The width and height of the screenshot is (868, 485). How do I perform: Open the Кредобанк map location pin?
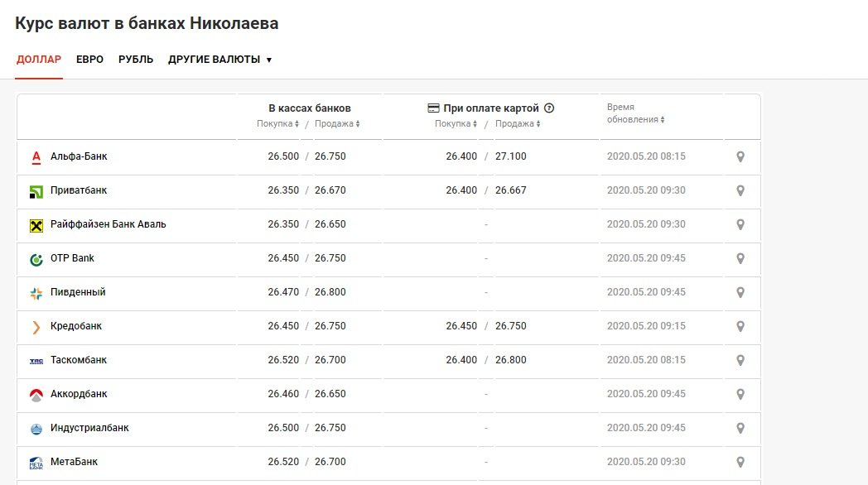tap(740, 326)
